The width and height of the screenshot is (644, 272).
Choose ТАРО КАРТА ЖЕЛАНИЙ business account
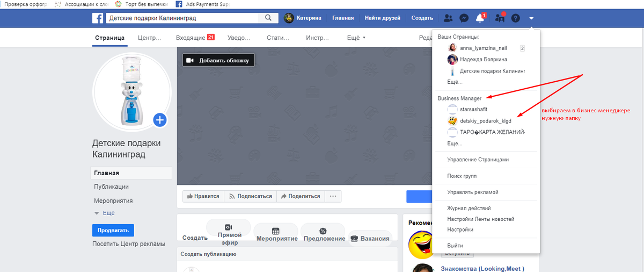[486, 132]
